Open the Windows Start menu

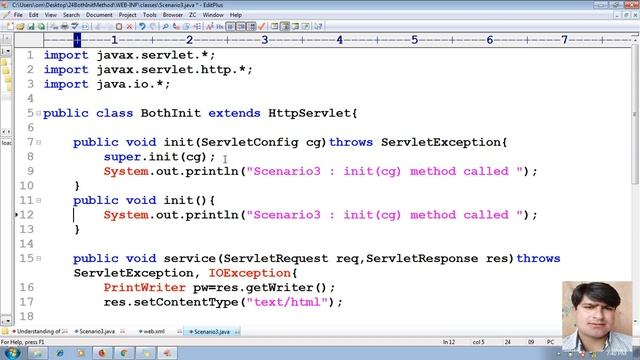tap(12, 353)
